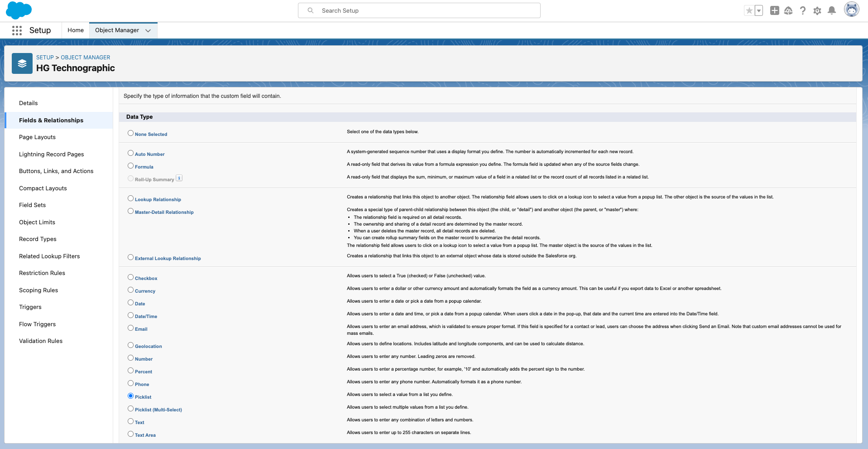Open Details in the sidebar
Image resolution: width=868 pixels, height=449 pixels.
pos(29,103)
